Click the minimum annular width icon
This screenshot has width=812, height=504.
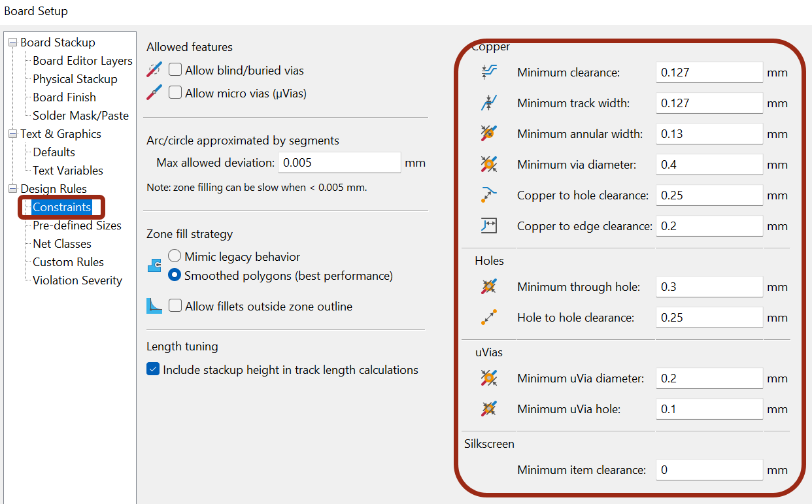[489, 133]
